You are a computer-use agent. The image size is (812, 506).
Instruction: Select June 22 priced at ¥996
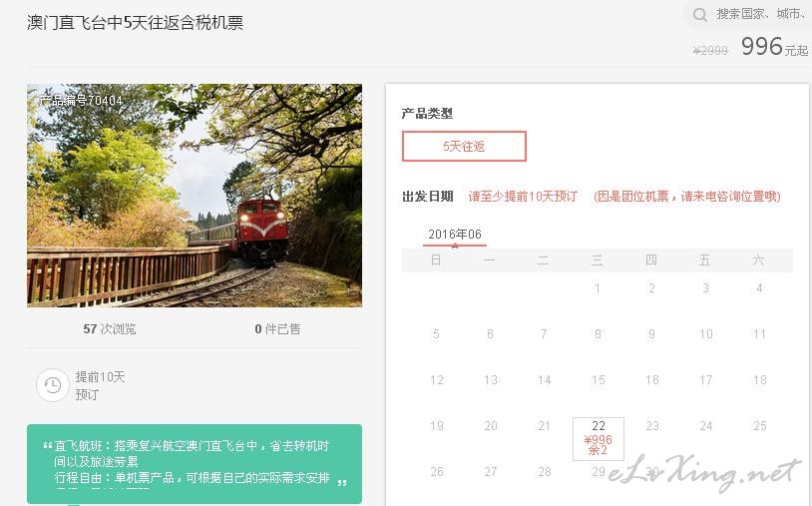599,439
